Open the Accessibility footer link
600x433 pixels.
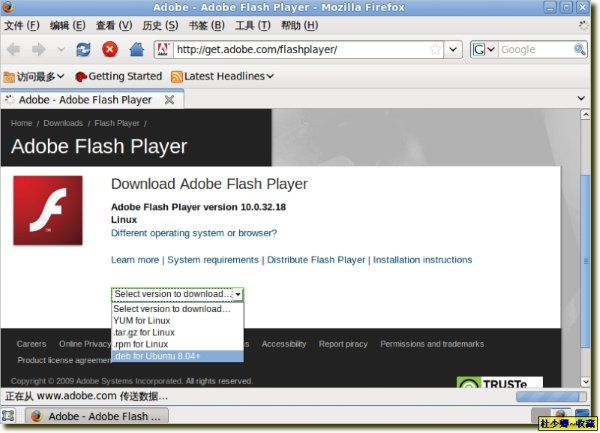[x=284, y=344]
